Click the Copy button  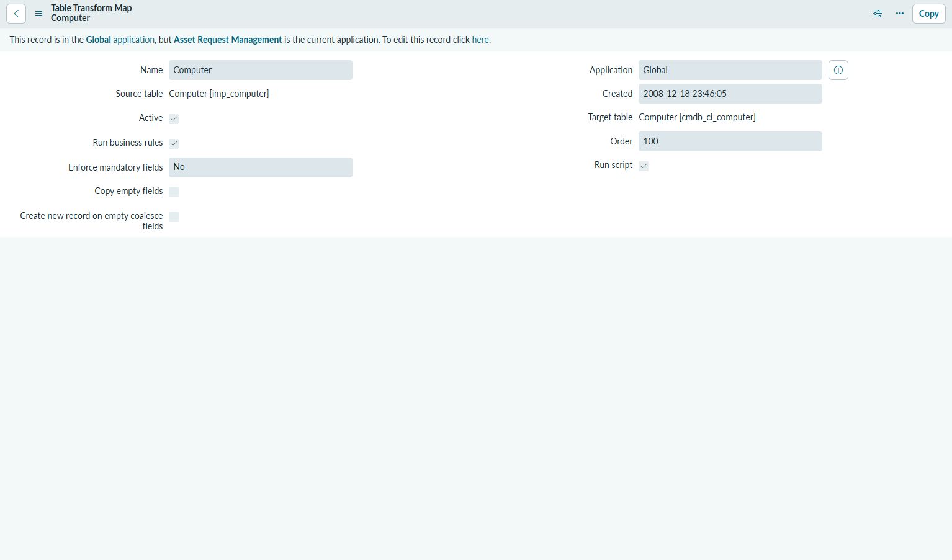click(928, 14)
